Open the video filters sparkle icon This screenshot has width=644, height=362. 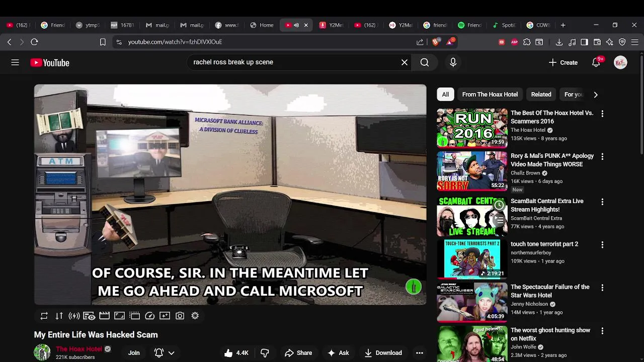coord(165,316)
